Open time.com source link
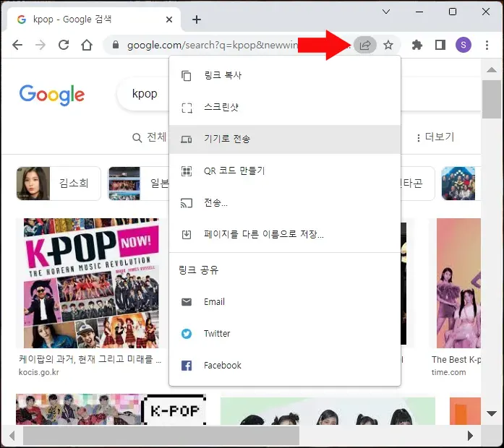Image resolution: width=504 pixels, height=448 pixels. click(448, 373)
